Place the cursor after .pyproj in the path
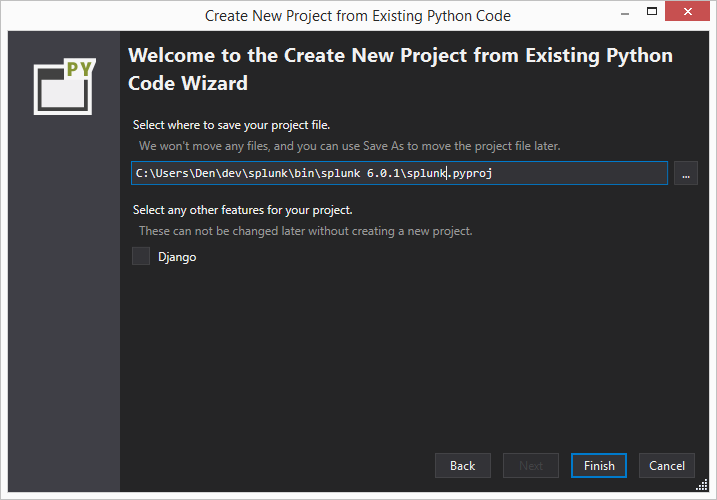The image size is (717, 500). click(493, 173)
